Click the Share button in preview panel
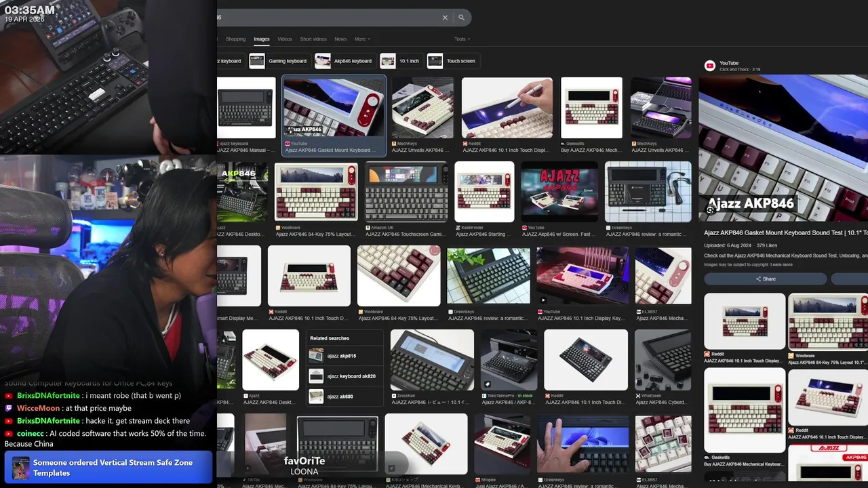The height and width of the screenshot is (488, 868). [x=766, y=279]
